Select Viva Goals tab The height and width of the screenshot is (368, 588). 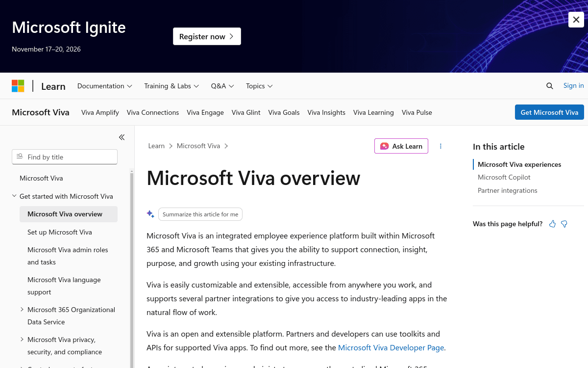[284, 112]
